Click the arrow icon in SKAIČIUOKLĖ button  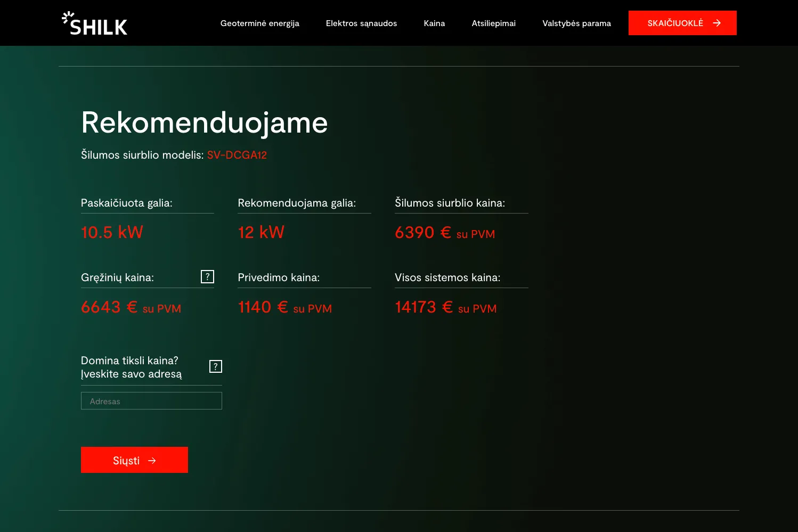[x=716, y=23]
